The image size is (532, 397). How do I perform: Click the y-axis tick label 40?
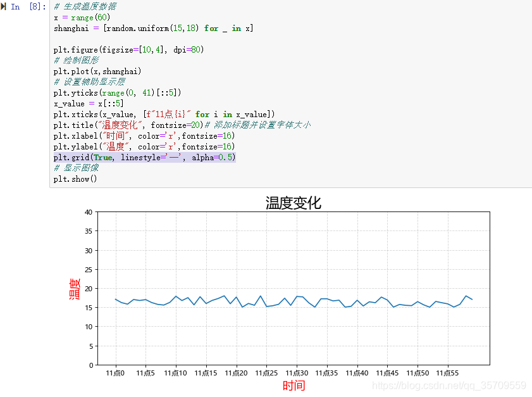89,212
